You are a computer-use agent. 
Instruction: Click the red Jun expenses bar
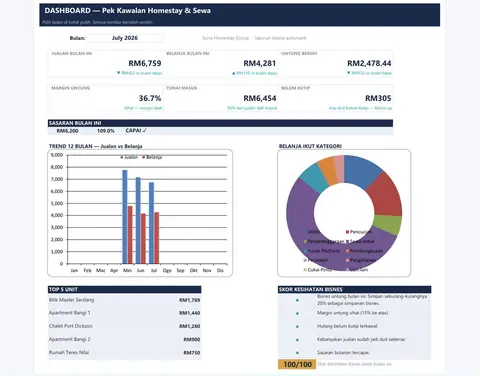pyautogui.click(x=143, y=239)
